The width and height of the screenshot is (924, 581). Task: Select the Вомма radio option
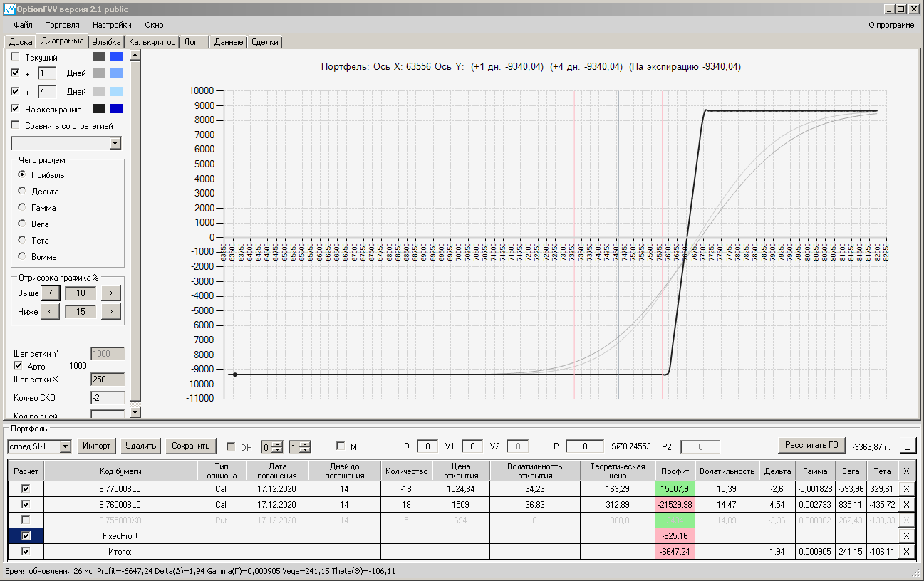tap(22, 256)
